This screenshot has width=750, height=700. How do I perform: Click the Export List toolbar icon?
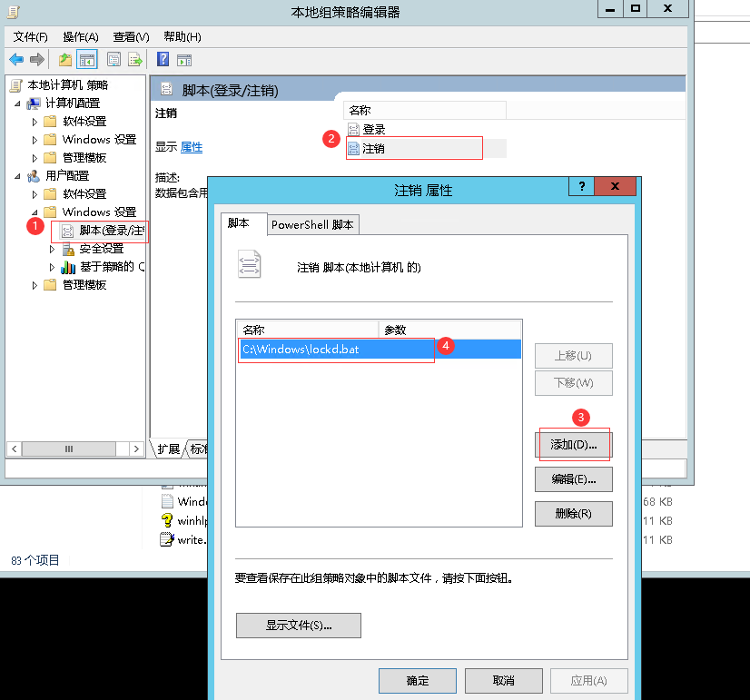[x=135, y=60]
